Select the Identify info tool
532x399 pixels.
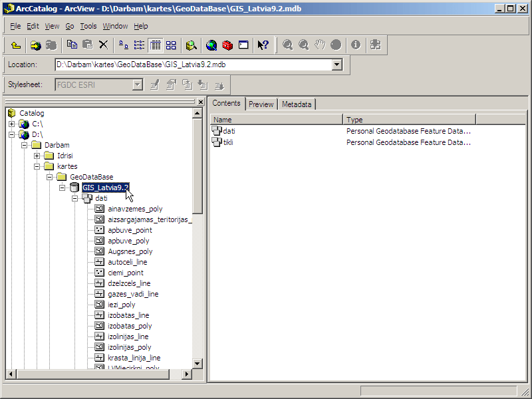pyautogui.click(x=356, y=45)
